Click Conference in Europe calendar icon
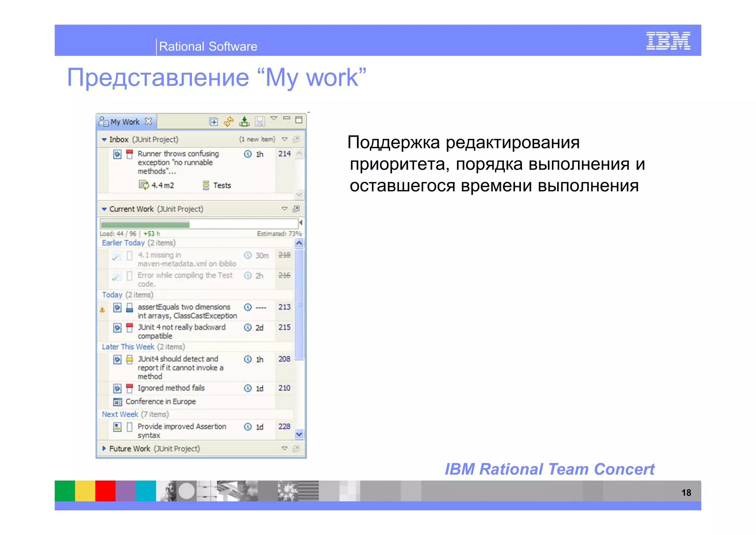This screenshot has width=756, height=535. click(x=117, y=402)
